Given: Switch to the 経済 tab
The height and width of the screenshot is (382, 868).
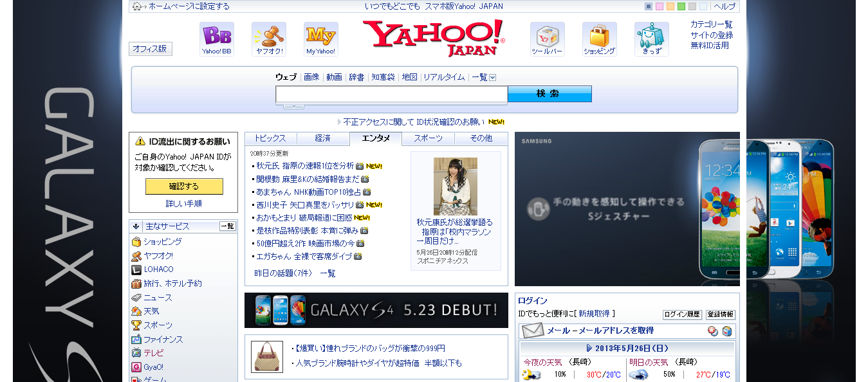Looking at the screenshot, I should point(323,138).
